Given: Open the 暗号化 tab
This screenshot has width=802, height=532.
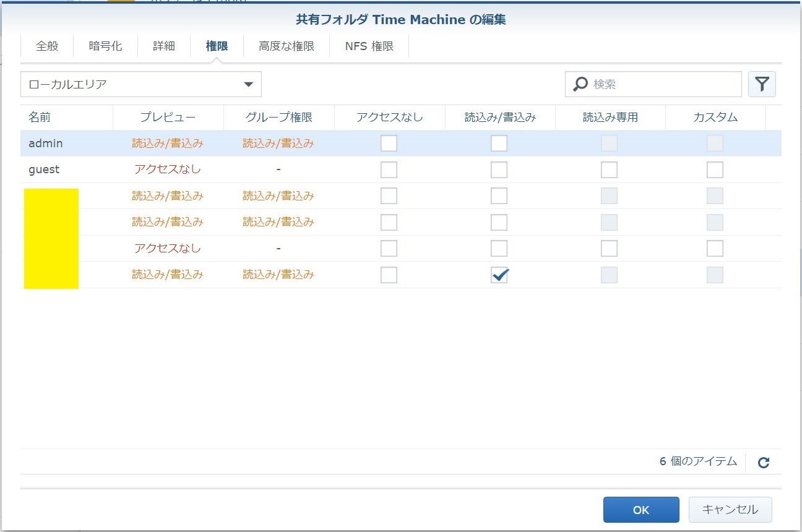Looking at the screenshot, I should [105, 46].
